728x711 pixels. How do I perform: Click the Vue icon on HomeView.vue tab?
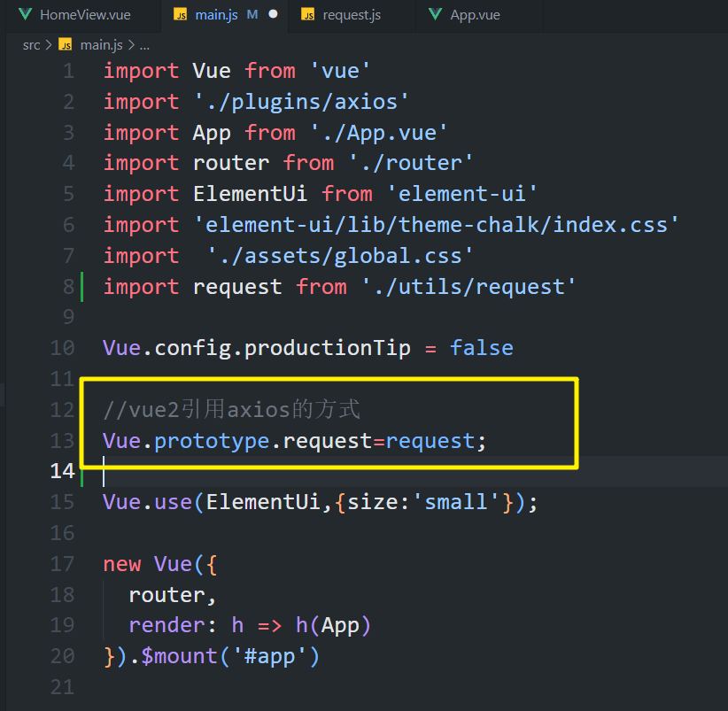[24, 15]
